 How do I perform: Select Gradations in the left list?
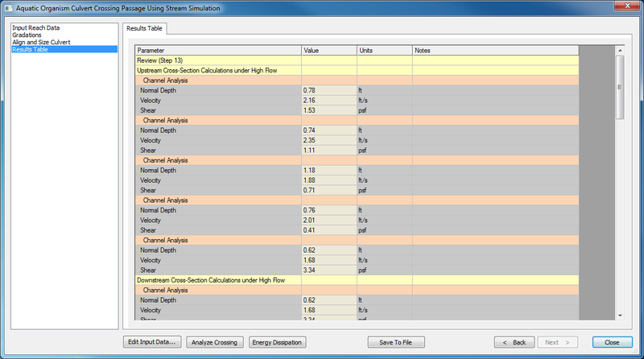pos(27,35)
